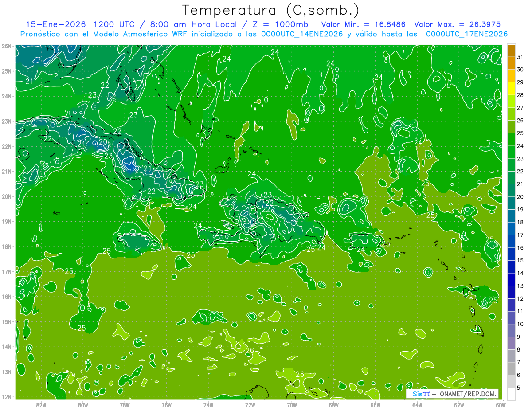532x411 pixels.
Task: Pick the dark blue swatch between 13 and 14
Action: pyautogui.click(x=512, y=279)
